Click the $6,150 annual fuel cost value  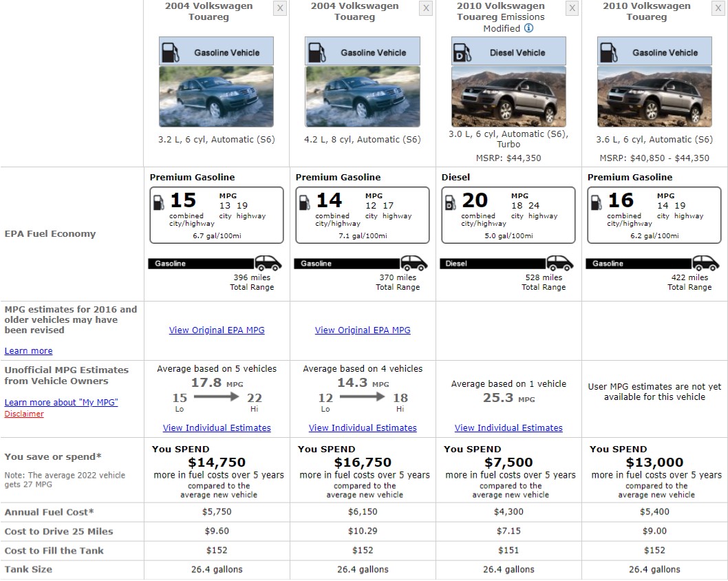(363, 511)
